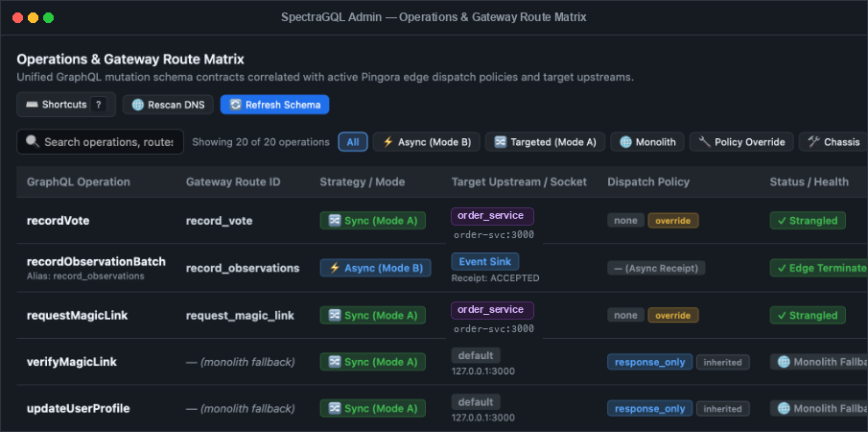Sort by GraphQL Operation column header
The image size is (868, 432).
pyautogui.click(x=79, y=181)
